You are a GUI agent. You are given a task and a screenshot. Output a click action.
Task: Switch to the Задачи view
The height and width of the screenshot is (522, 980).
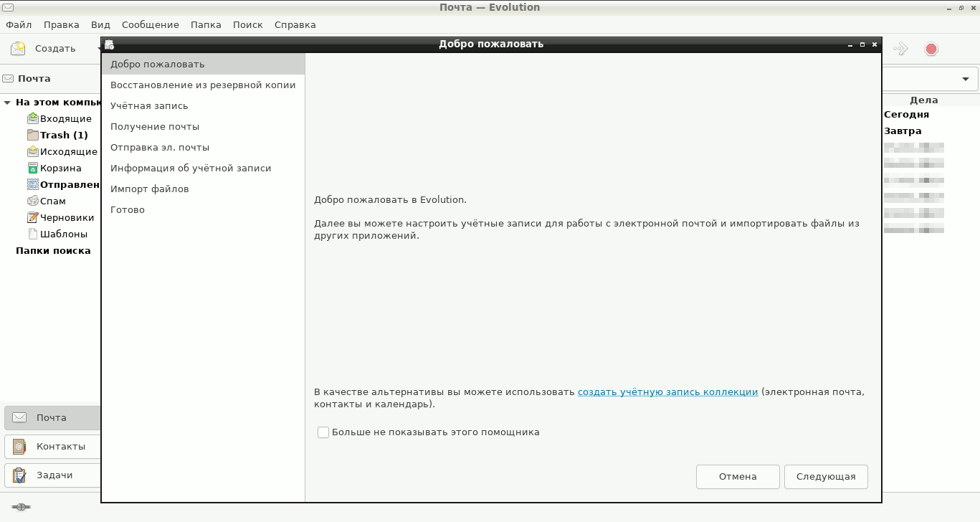[x=53, y=475]
